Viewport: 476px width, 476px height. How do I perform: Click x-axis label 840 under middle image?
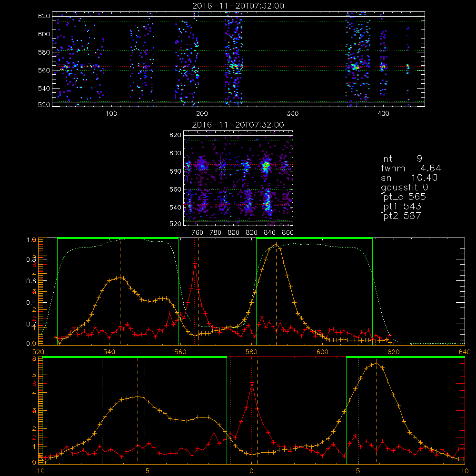click(269, 233)
